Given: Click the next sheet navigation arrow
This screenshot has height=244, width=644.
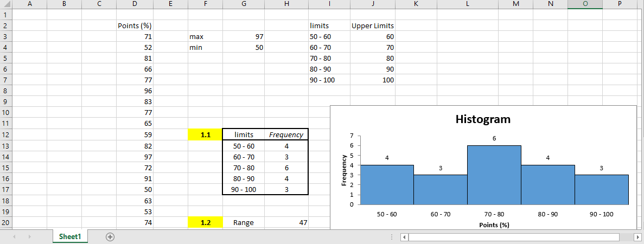Looking at the screenshot, I should pos(30,237).
